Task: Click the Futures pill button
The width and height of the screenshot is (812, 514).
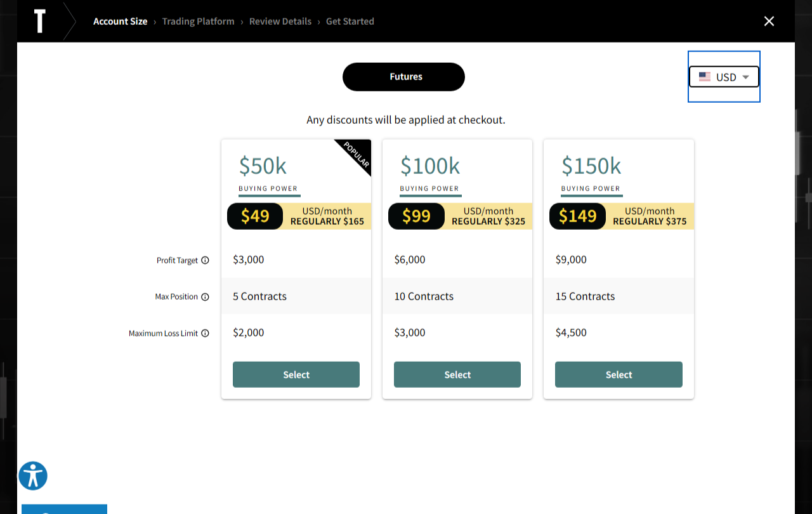Action: (403, 77)
